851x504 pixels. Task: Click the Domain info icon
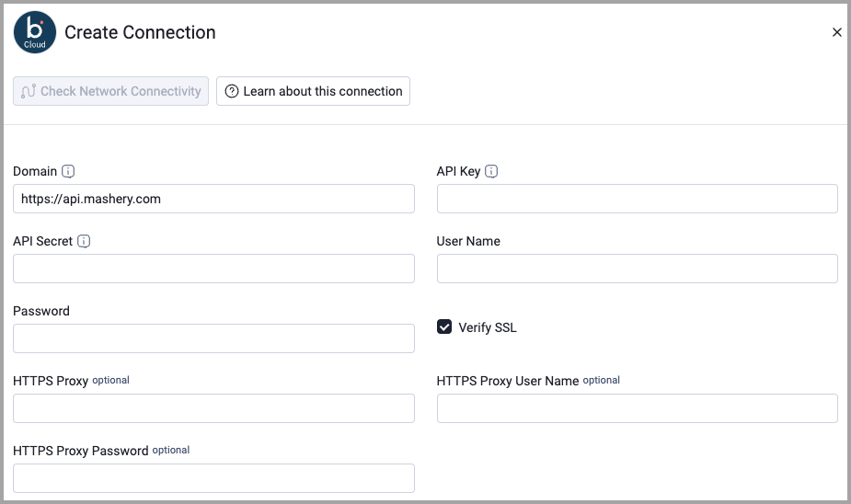tap(68, 171)
